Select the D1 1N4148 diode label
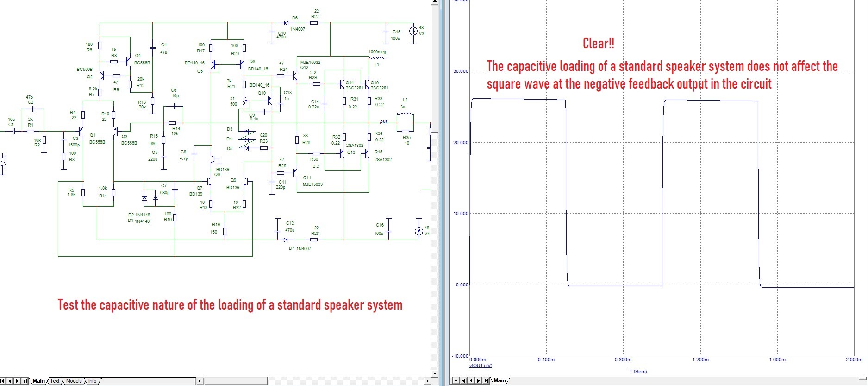Screen dimensions: 868x386 point(139,221)
